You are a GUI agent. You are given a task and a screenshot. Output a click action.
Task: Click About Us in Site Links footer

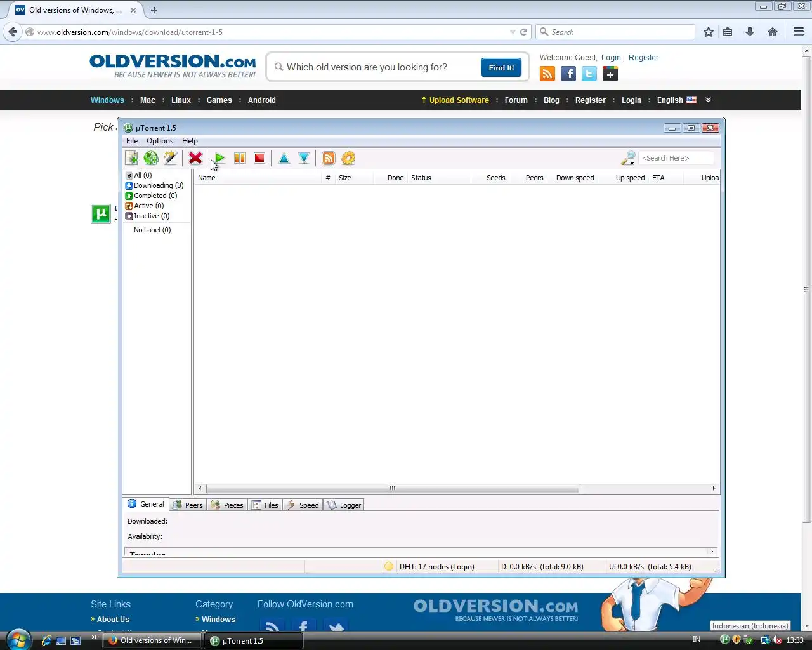113,620
